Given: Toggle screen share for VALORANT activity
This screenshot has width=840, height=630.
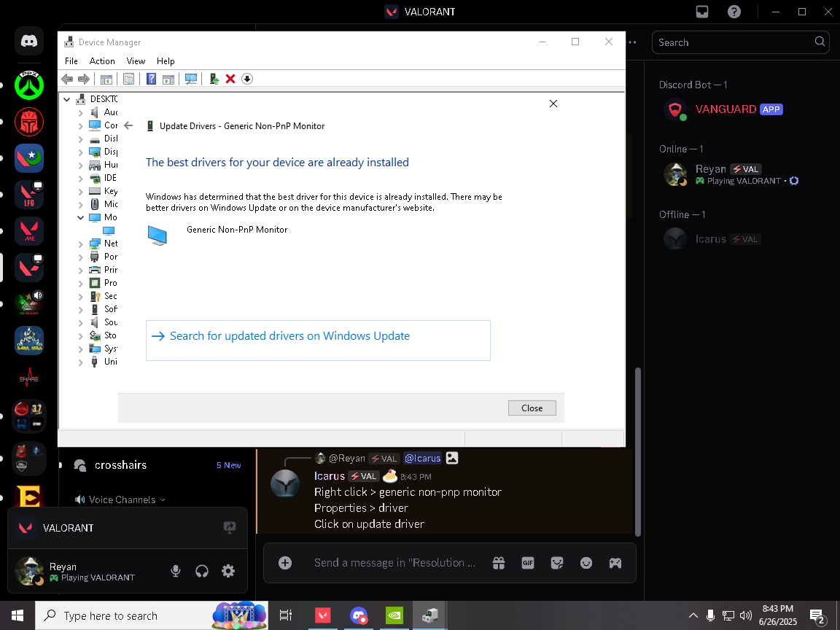Looking at the screenshot, I should click(230, 527).
